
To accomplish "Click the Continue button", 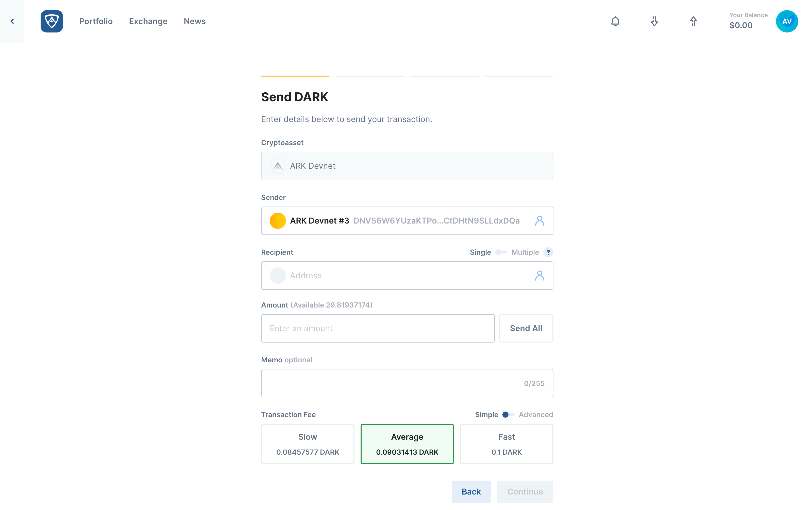I will tap(525, 491).
